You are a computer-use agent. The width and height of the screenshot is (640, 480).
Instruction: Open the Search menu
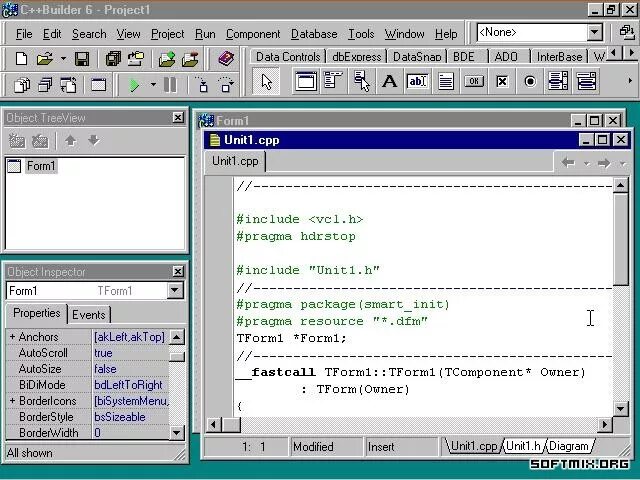pyautogui.click(x=89, y=34)
